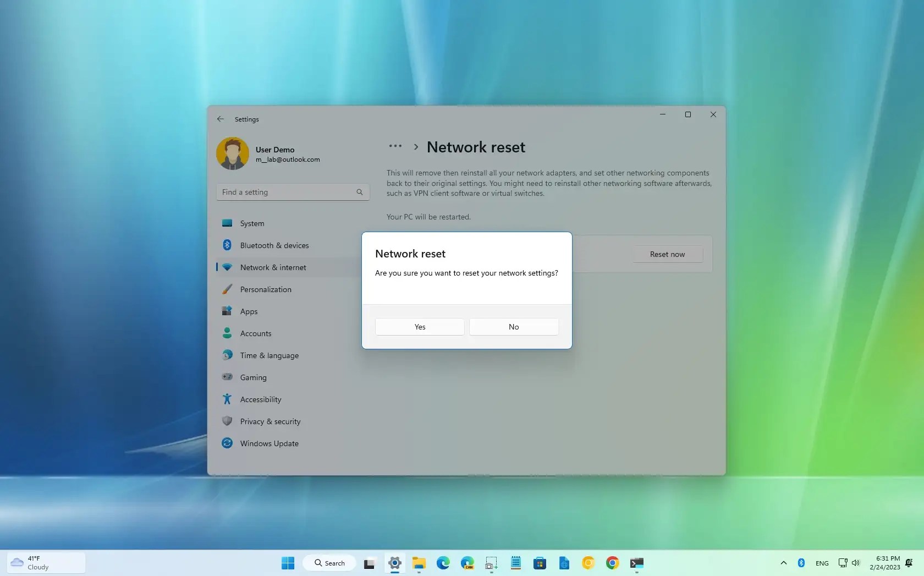This screenshot has height=576, width=924.
Task: Select Accessibility settings
Action: point(260,399)
